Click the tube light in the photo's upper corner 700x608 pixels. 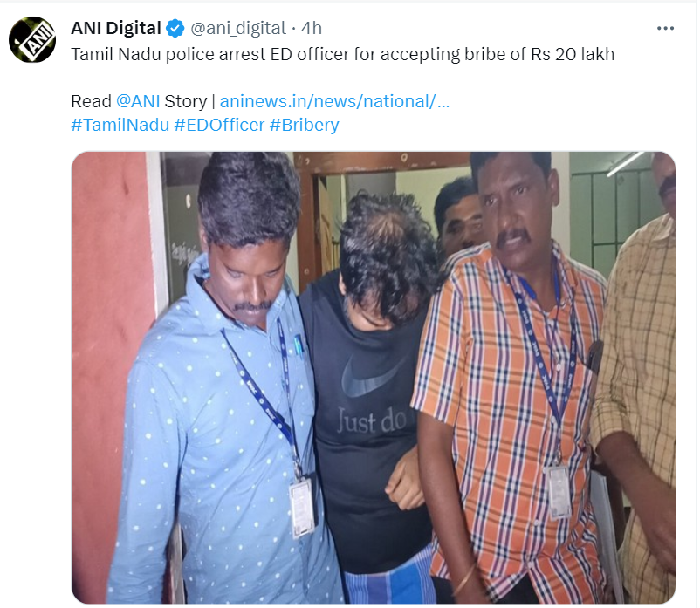627,163
